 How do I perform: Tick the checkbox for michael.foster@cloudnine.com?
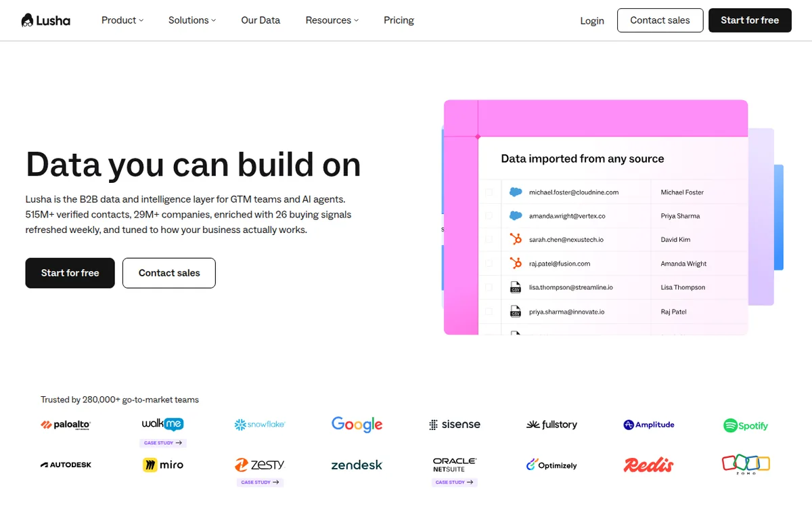(x=489, y=192)
